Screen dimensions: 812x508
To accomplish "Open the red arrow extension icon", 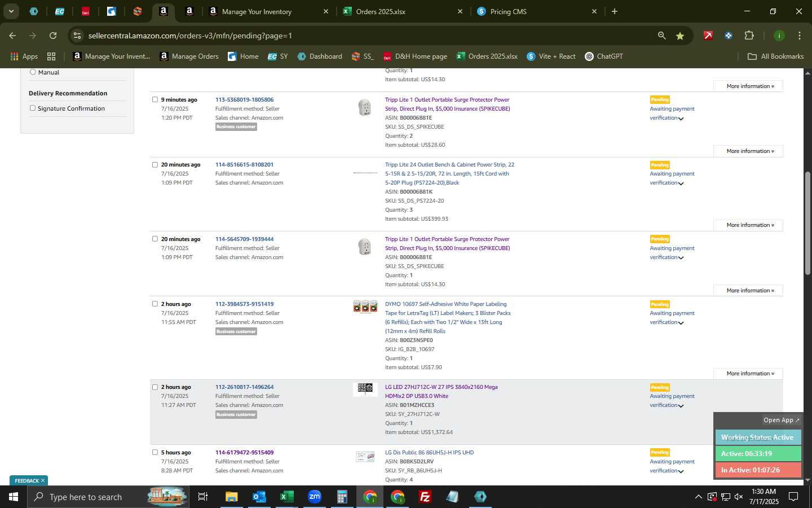I will (708, 36).
